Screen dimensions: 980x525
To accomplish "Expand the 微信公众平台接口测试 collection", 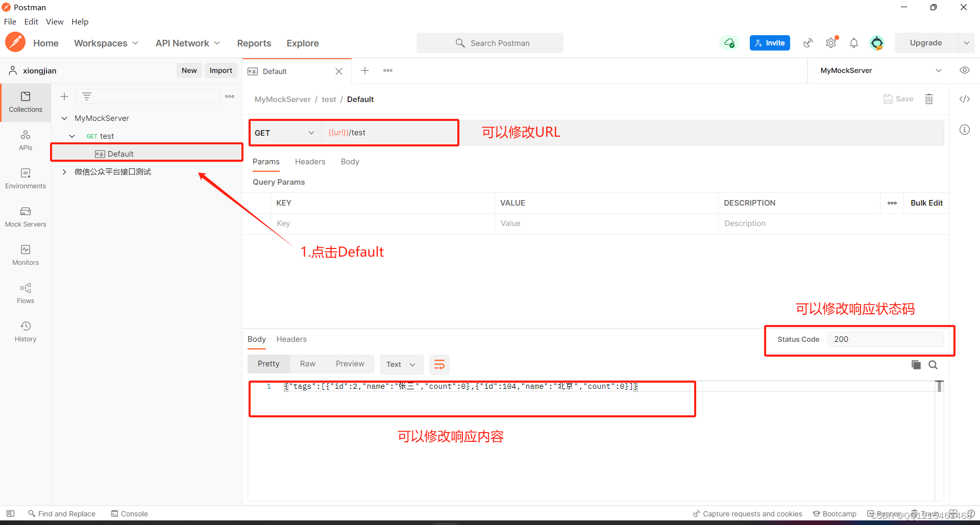I will pos(64,172).
